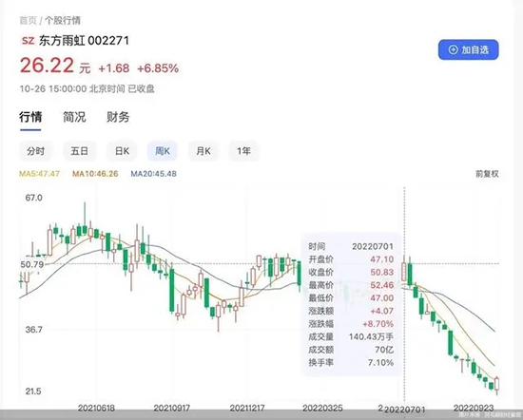This screenshot has height=420, width=523.
Task: Click the 50.79 crosshair price label
Action: coord(32,265)
